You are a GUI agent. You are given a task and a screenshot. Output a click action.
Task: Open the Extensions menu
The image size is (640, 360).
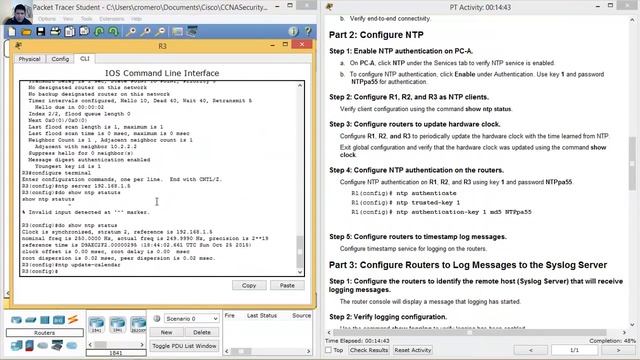pos(112,19)
